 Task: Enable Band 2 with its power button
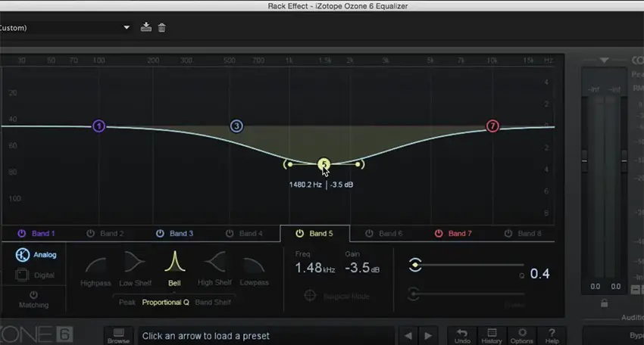point(90,234)
